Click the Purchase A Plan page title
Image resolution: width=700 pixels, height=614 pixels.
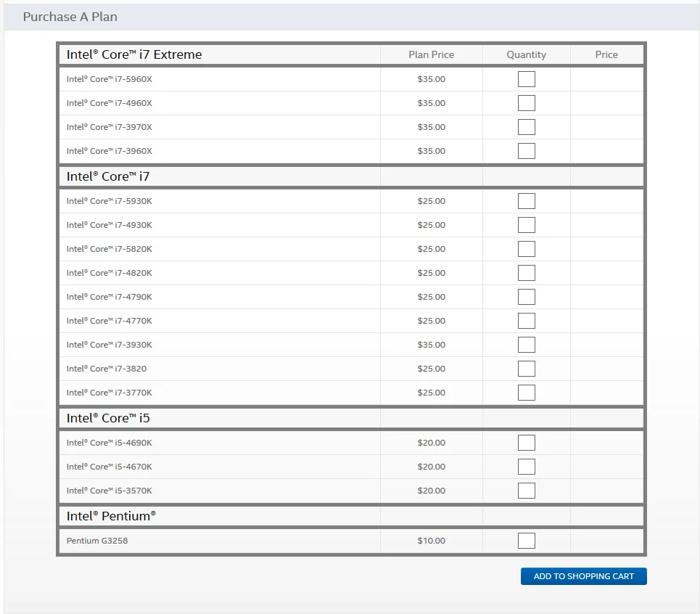click(x=70, y=17)
